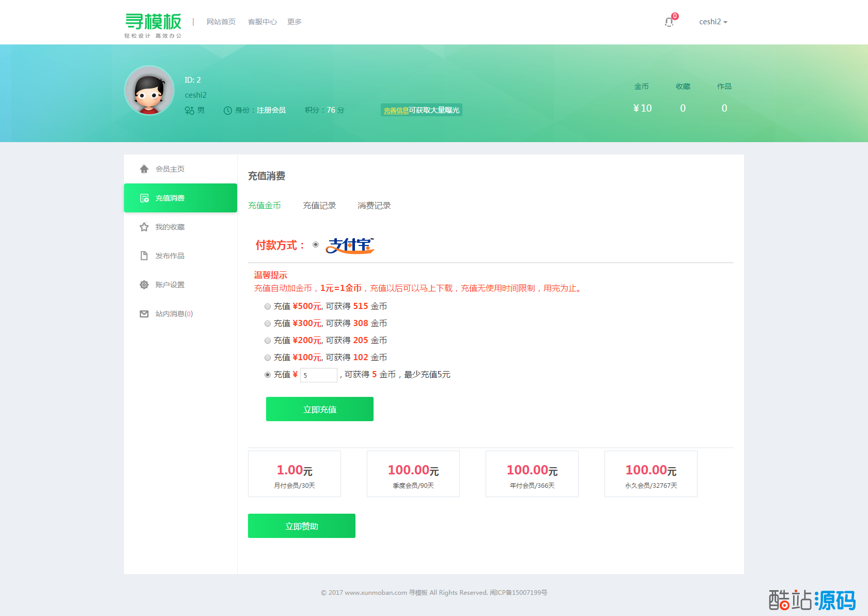Open the ceshi2 account dropdown
The width and height of the screenshot is (868, 616).
[x=713, y=22]
